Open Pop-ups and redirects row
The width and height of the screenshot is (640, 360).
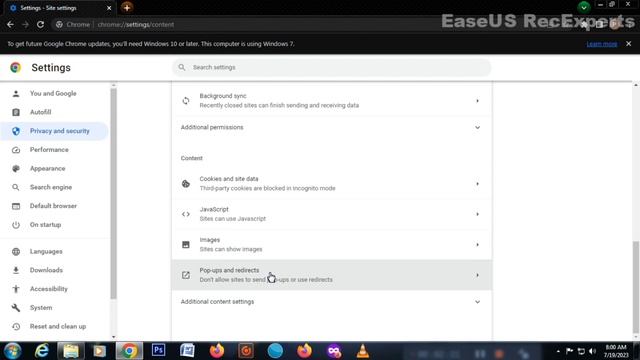click(x=331, y=275)
